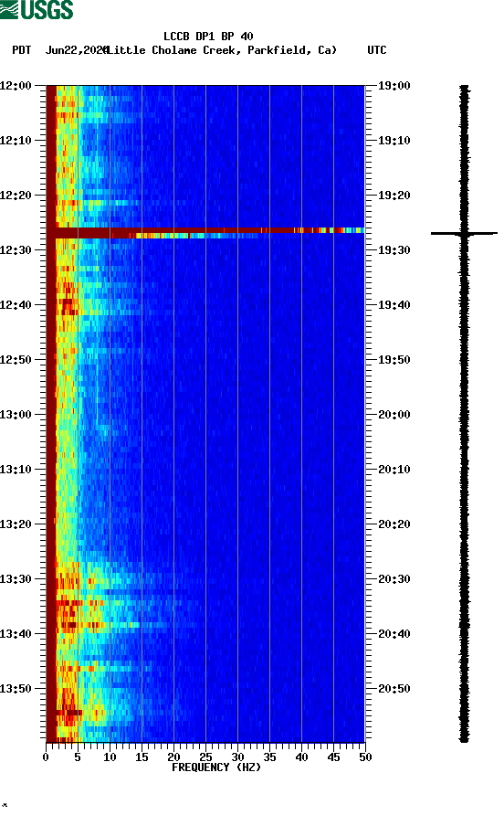504x815 pixels.
Task: Click the 'Little Cholame Creek, Parkfield, Ca' text
Action: pos(222,50)
